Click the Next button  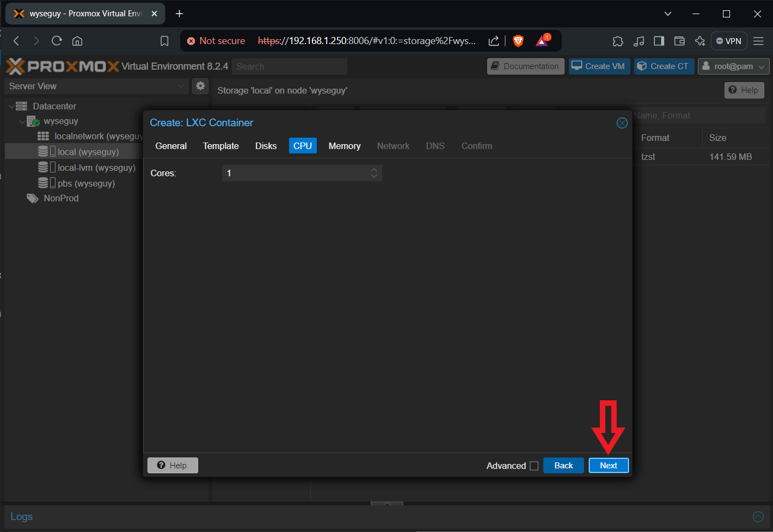click(609, 466)
